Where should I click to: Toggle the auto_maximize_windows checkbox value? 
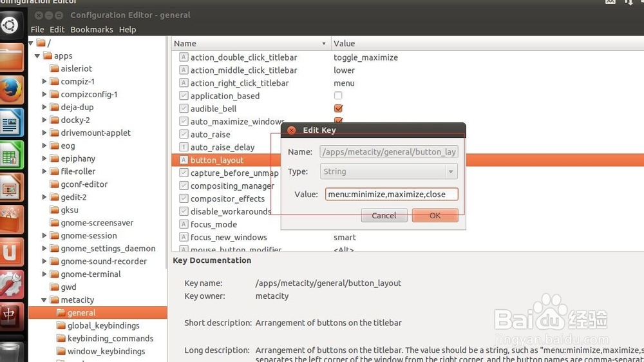[x=339, y=120]
